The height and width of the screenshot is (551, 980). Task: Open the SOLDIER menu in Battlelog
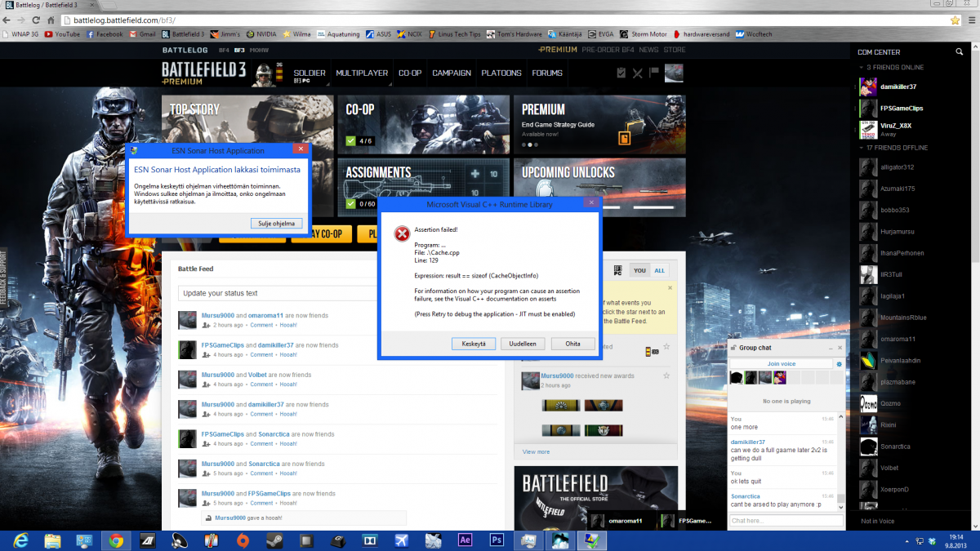pyautogui.click(x=310, y=73)
